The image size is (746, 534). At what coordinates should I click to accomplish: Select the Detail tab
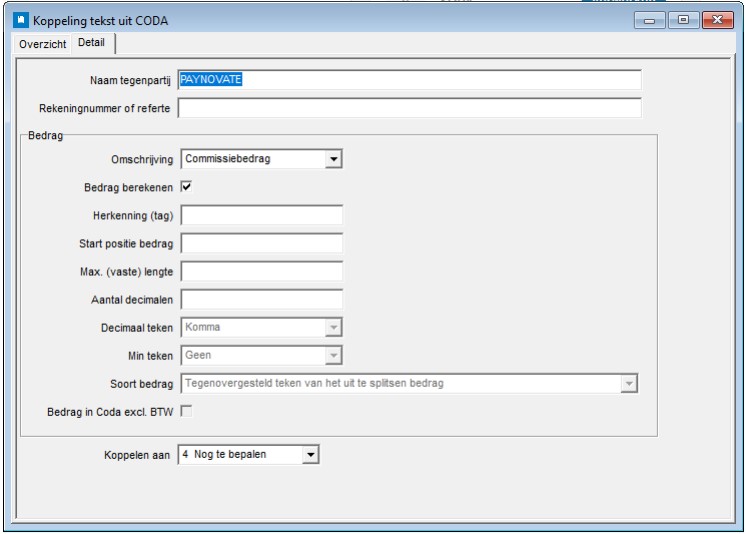pyautogui.click(x=91, y=43)
